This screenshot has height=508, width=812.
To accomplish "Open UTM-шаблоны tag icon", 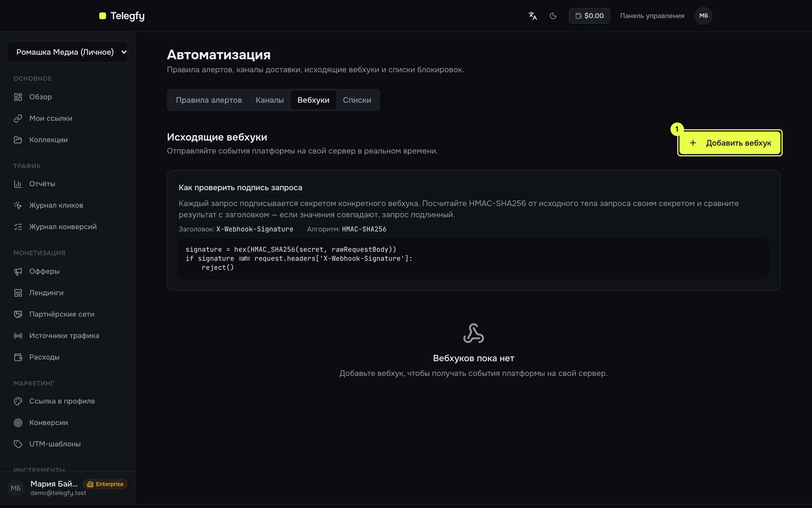I will pyautogui.click(x=18, y=444).
